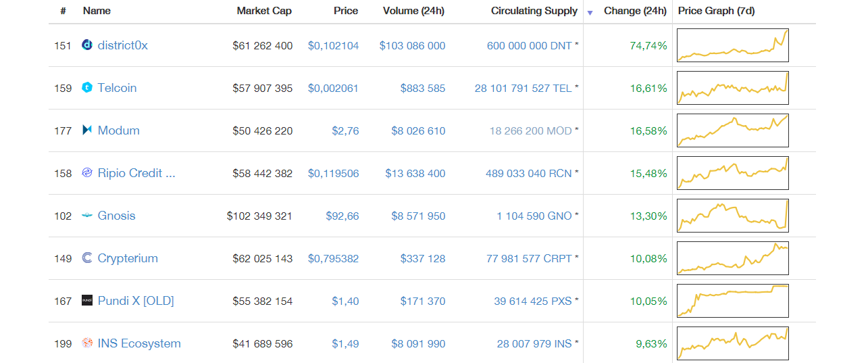Click Ripio price $0,119506
This screenshot has width=868, height=363.
click(x=334, y=174)
